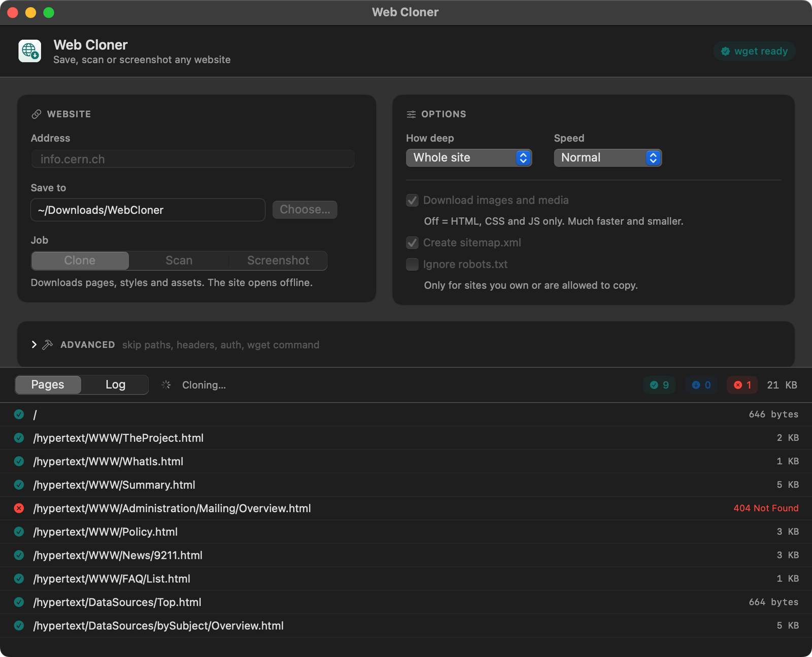The height and width of the screenshot is (657, 812).
Task: Switch to the Pages tab
Action: pyautogui.click(x=48, y=385)
